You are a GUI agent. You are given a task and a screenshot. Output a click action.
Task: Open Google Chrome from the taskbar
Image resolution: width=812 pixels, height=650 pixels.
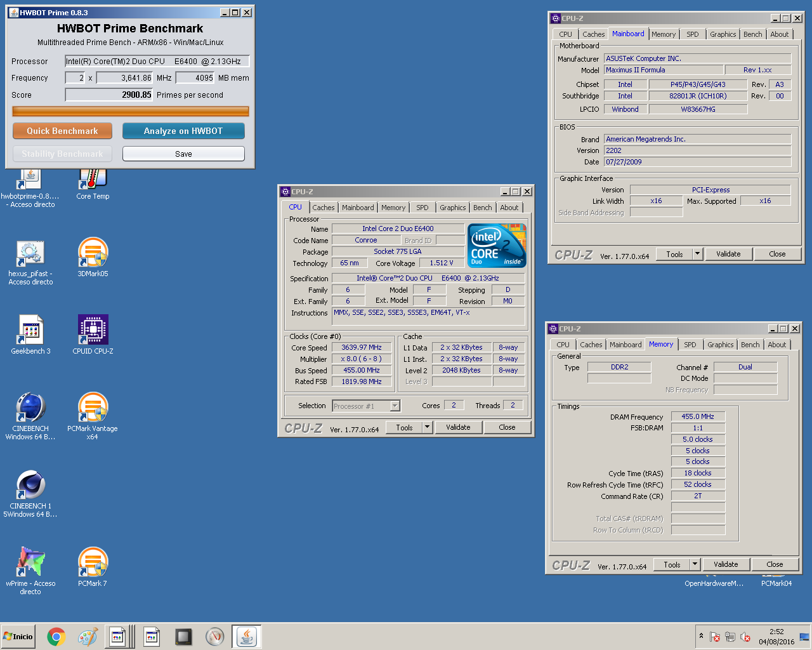(x=56, y=637)
